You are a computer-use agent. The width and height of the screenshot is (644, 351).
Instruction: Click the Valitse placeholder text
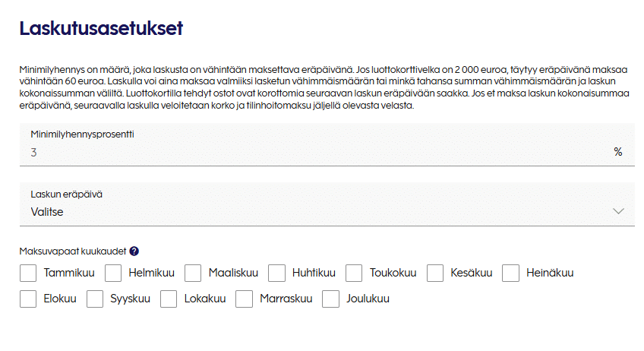pos(47,212)
